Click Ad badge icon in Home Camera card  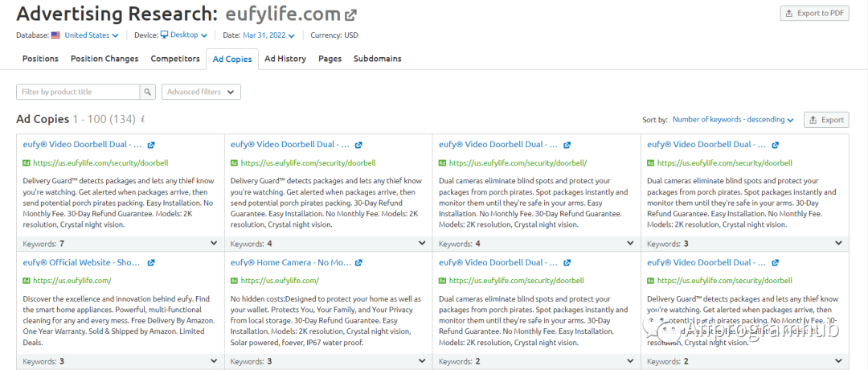pos(234,281)
